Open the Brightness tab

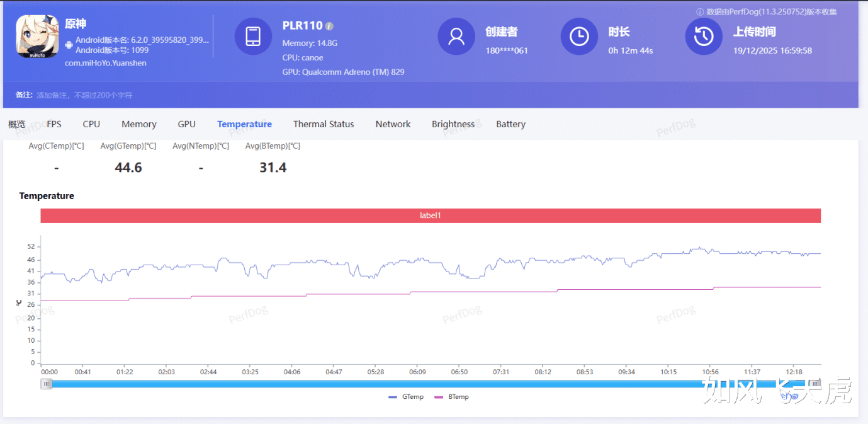pos(453,124)
